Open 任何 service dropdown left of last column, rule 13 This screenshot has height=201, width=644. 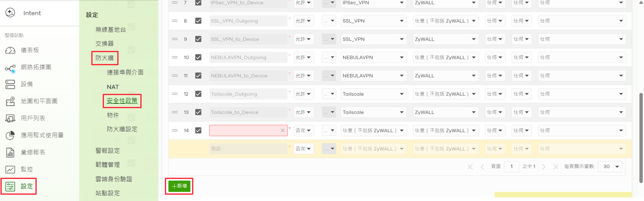point(521,112)
